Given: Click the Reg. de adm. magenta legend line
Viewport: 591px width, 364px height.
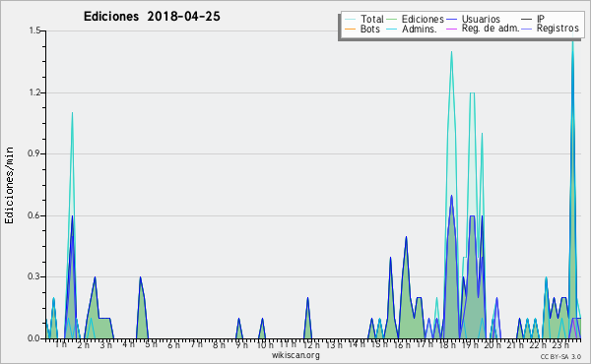Looking at the screenshot, I should pyautogui.click(x=451, y=29).
